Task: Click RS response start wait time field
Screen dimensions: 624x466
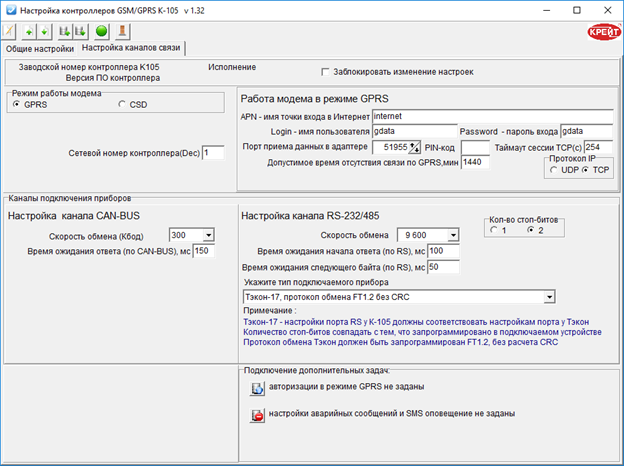Action: [443, 251]
